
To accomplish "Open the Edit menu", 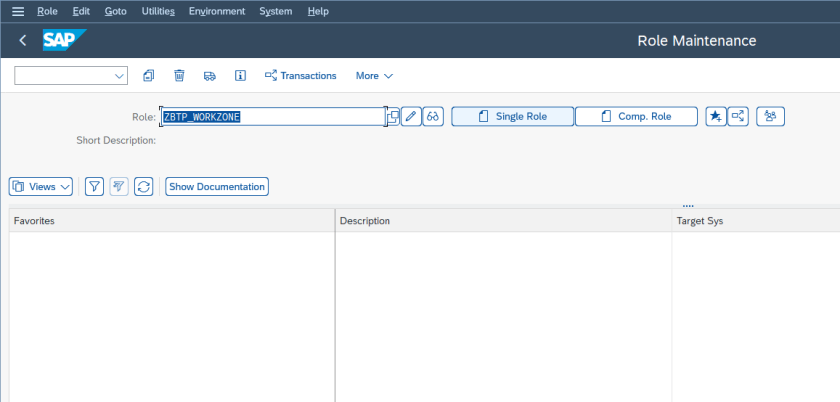I will pyautogui.click(x=81, y=11).
